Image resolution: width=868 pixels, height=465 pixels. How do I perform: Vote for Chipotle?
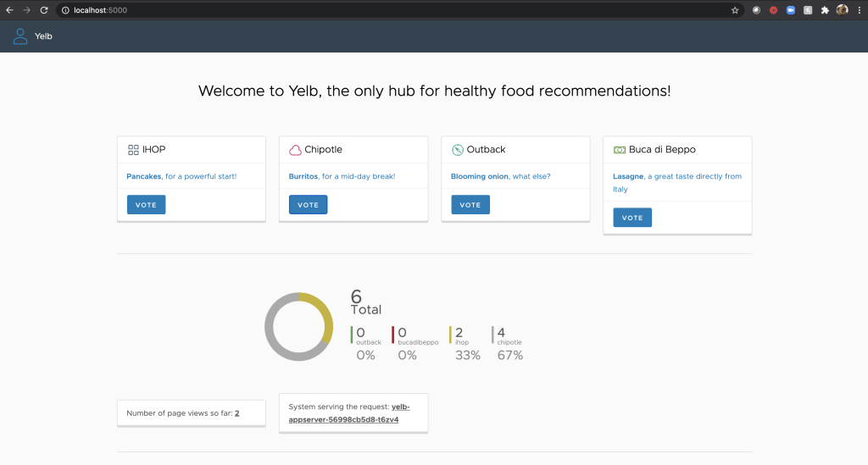coord(308,205)
